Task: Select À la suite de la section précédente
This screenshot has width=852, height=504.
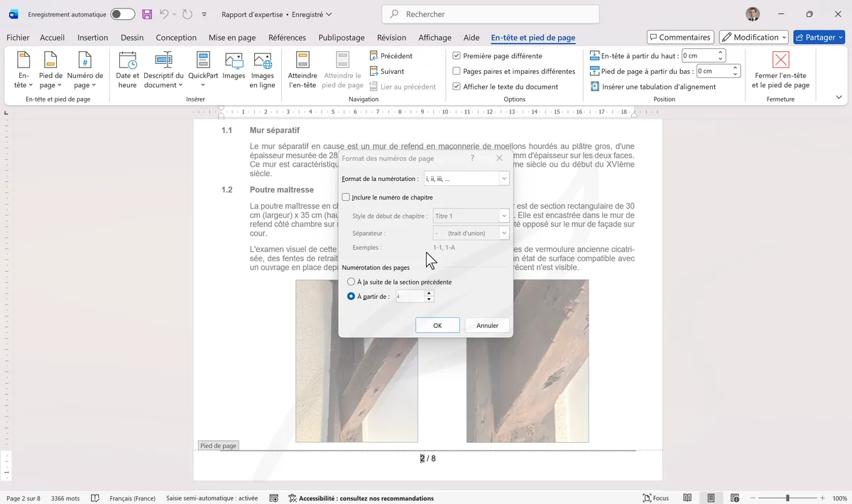Action: click(x=351, y=281)
